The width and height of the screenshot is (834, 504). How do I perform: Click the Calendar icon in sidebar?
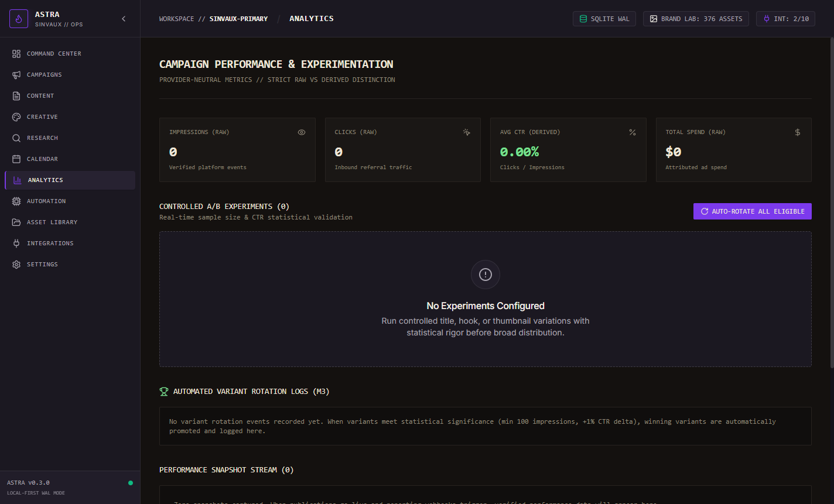(16, 159)
